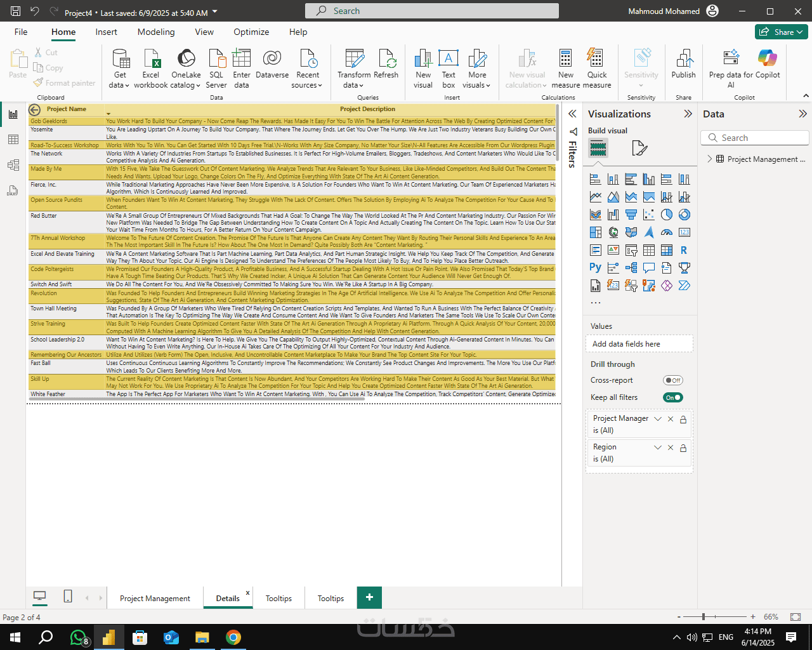Viewport: 812px width, 650px height.
Task: Expand the Region filter card
Action: (x=658, y=448)
